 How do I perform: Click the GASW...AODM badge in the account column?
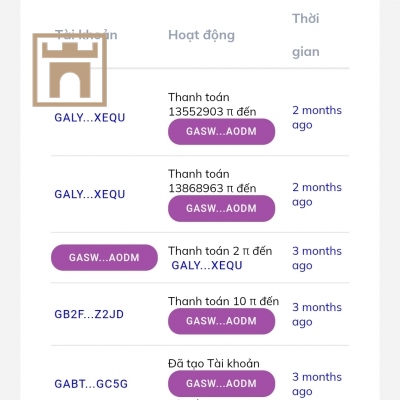(104, 257)
